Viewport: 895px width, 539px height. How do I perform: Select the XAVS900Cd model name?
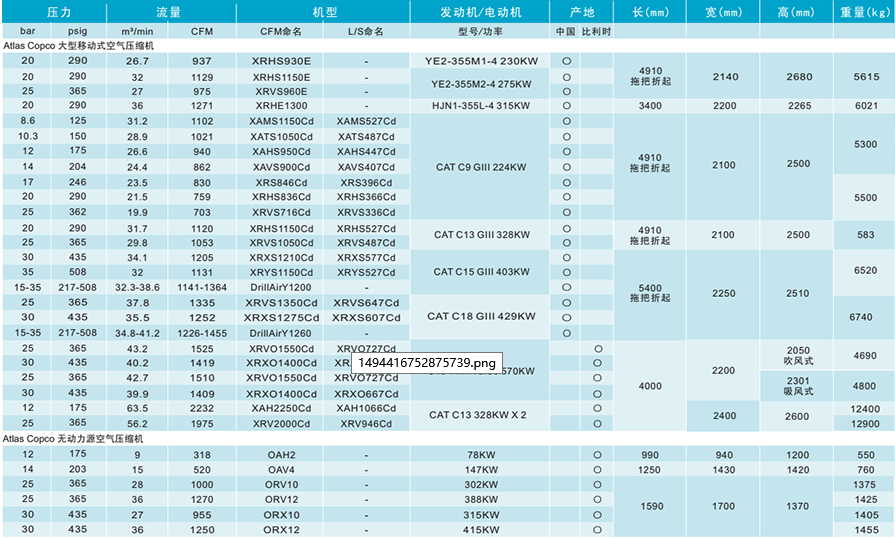click(281, 167)
